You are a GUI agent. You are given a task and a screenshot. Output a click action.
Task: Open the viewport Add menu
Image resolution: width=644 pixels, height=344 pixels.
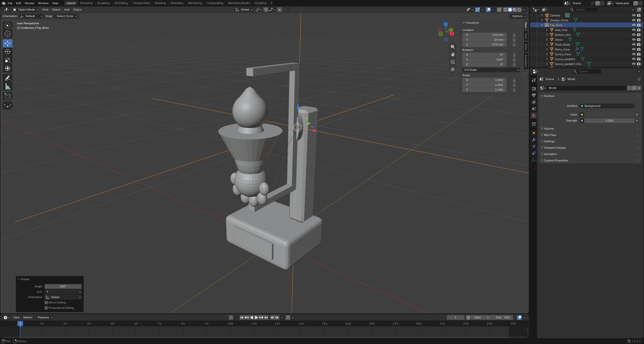click(x=67, y=10)
